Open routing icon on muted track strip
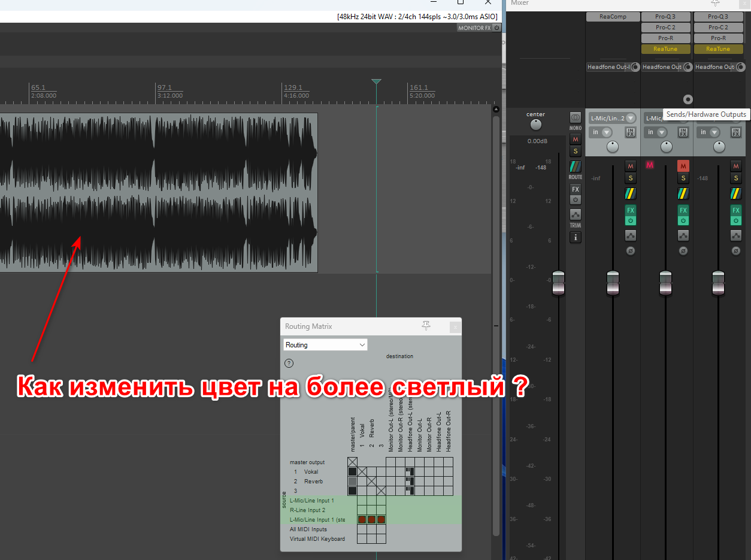Viewport: 751px width, 560px height. click(x=683, y=193)
